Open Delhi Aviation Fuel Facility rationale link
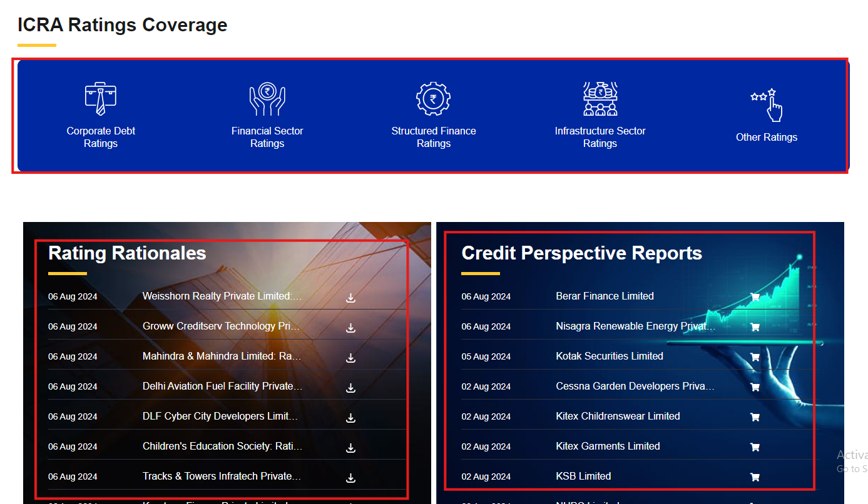 (222, 386)
